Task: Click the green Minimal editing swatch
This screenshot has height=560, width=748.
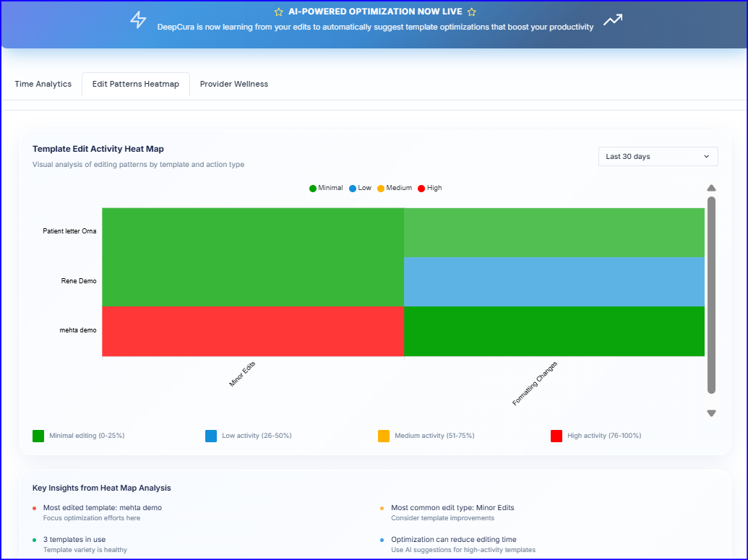Action: click(38, 436)
